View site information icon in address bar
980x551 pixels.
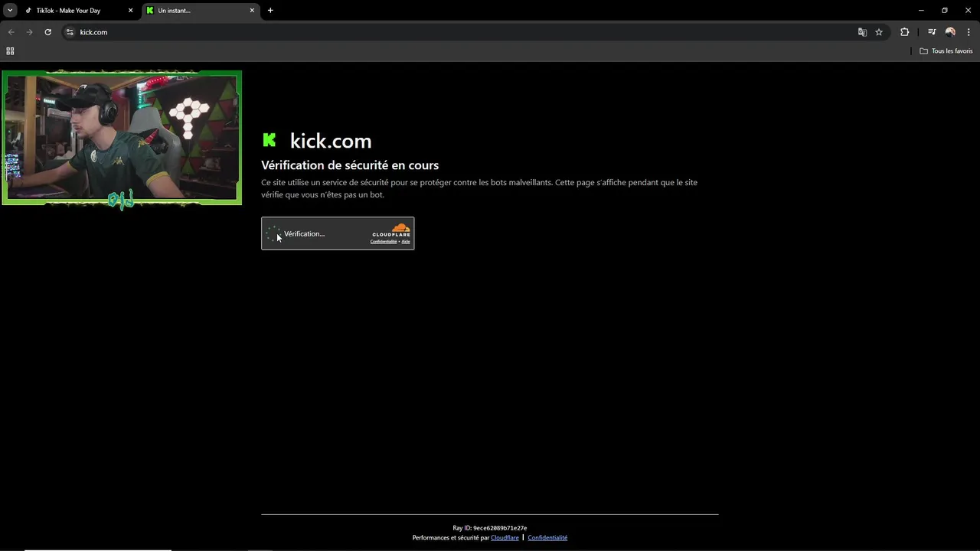point(70,32)
